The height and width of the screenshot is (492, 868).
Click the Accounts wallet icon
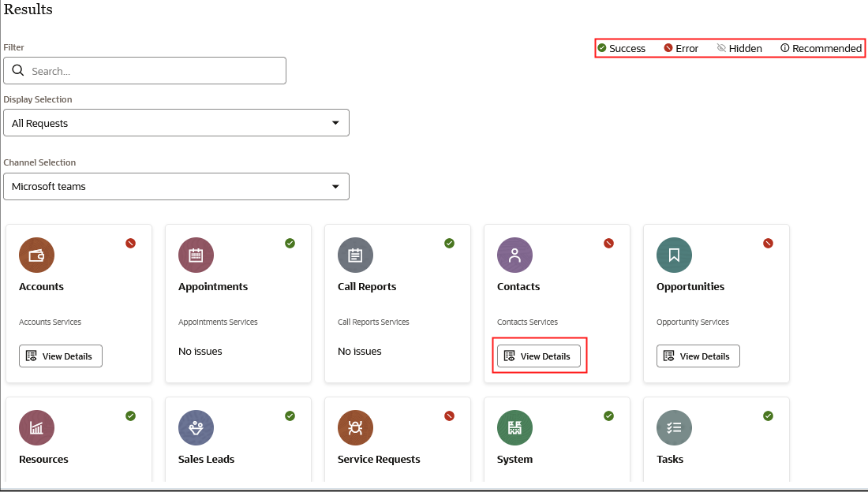pyautogui.click(x=36, y=255)
